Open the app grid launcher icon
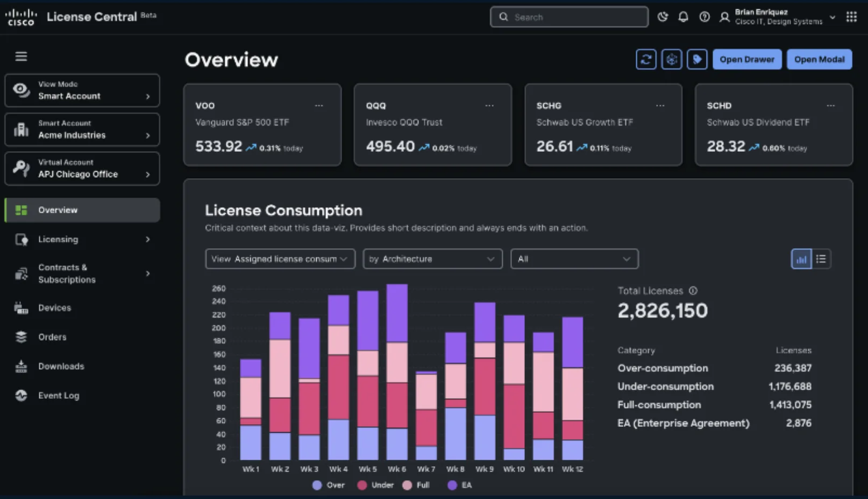This screenshot has height=499, width=868. click(x=851, y=17)
